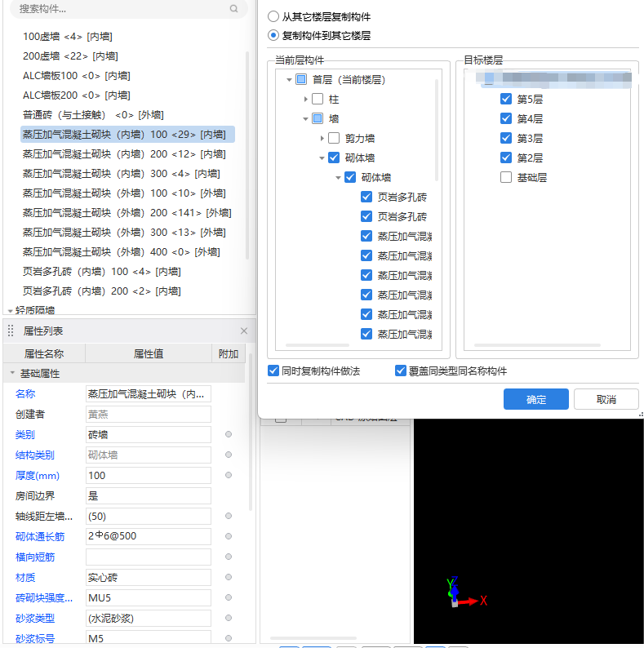
Task: Select 从其它楼层复制构件 radio option
Action: pyautogui.click(x=273, y=16)
